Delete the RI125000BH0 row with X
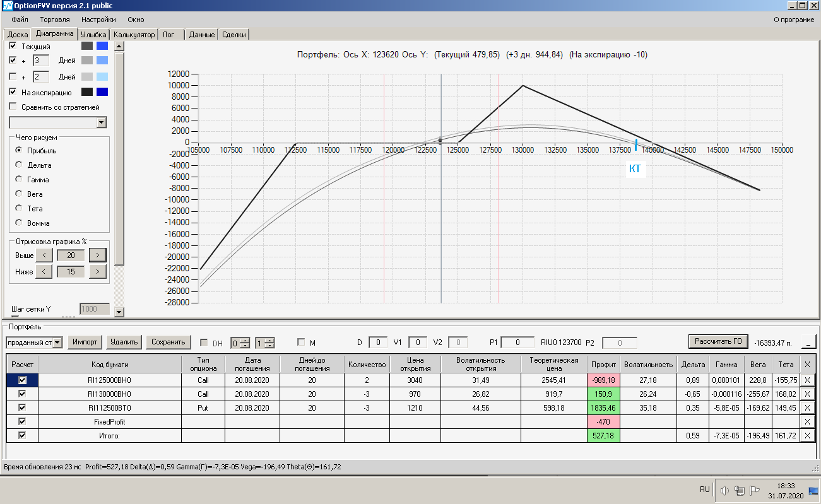Screen dimensions: 821x504 click(806, 380)
